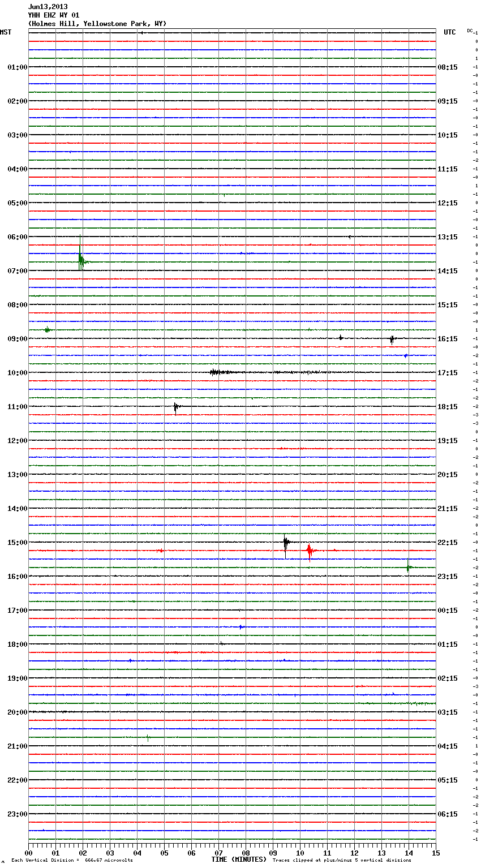Select the 04:00 MST time label
The height and width of the screenshot is (868, 481).
click(x=17, y=169)
